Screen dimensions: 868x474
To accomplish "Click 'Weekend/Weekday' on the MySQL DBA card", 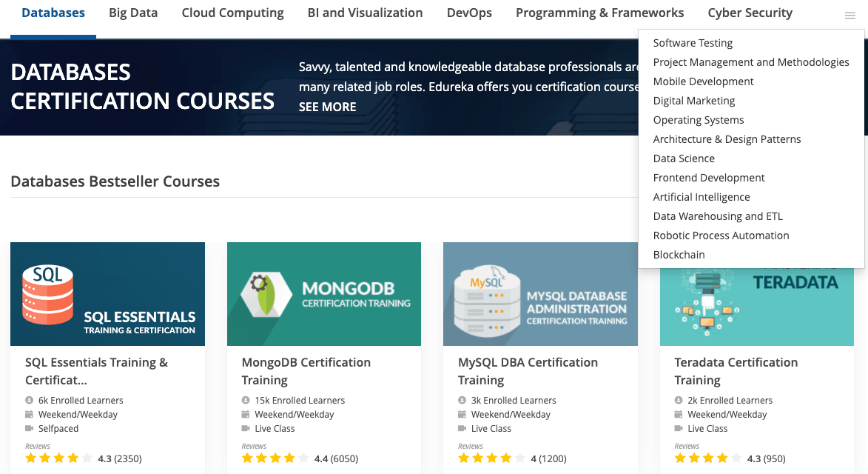I will click(511, 414).
